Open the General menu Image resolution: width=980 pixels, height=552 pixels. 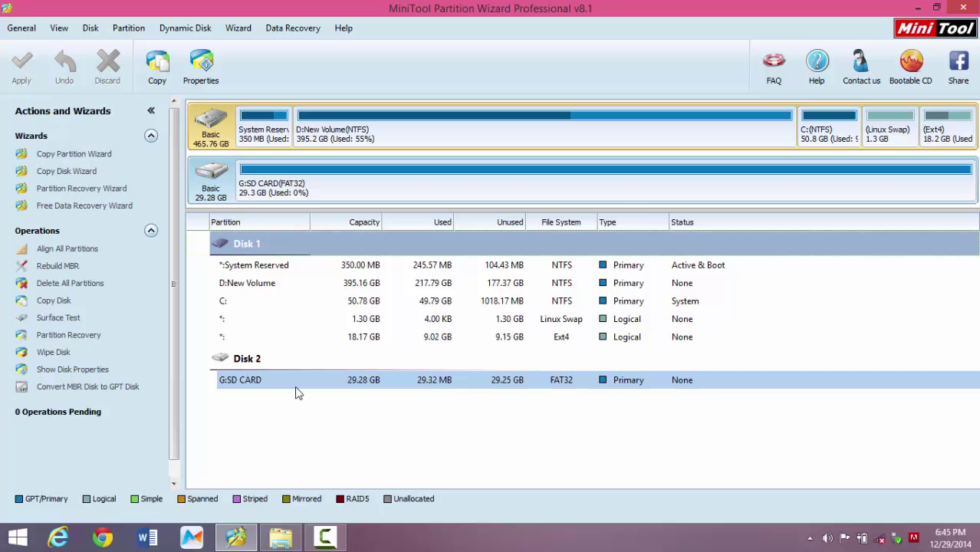[21, 28]
